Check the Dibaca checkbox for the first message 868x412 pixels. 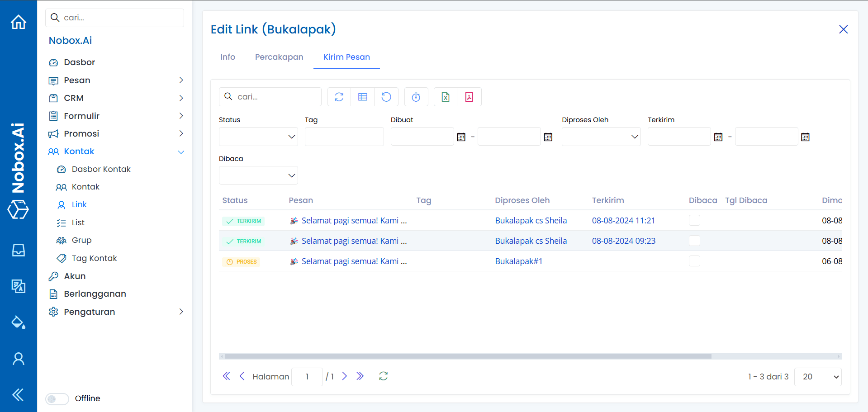694,220
